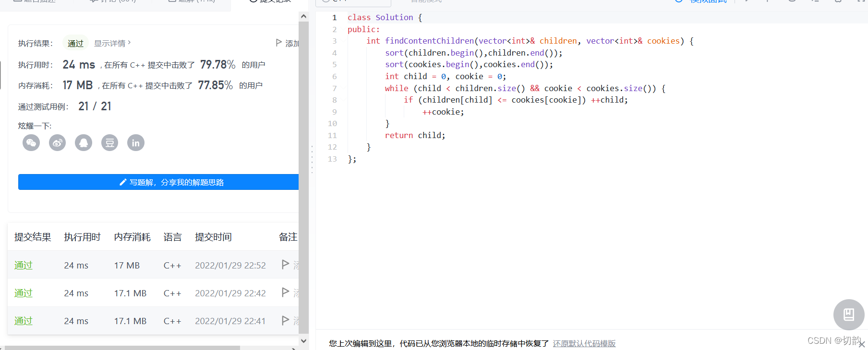
Task: Open the 通过 result from 22:42
Action: [x=24, y=293]
